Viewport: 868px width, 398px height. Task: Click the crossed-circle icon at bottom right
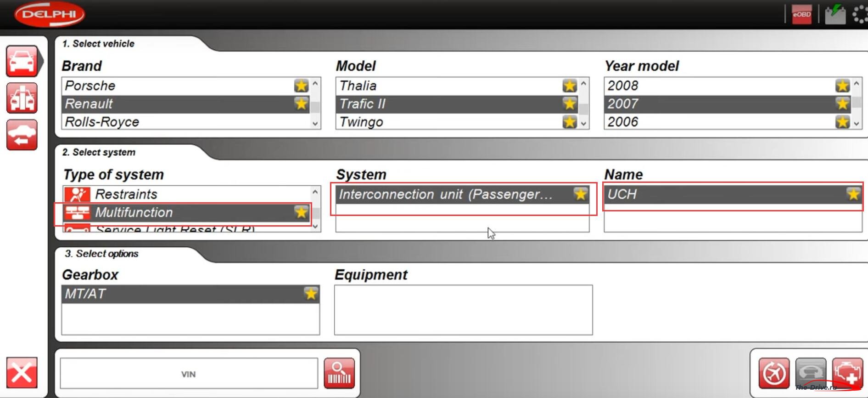[774, 373]
